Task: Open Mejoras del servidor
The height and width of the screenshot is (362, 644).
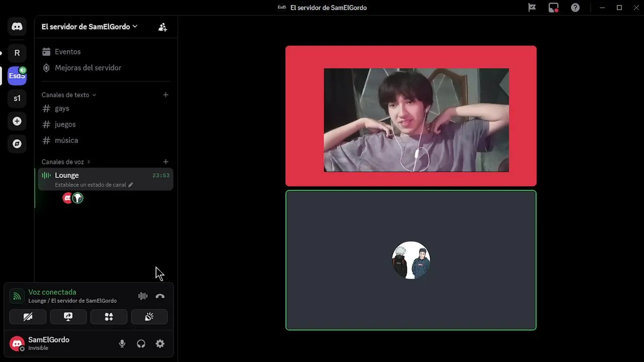Action: pyautogui.click(x=105, y=68)
